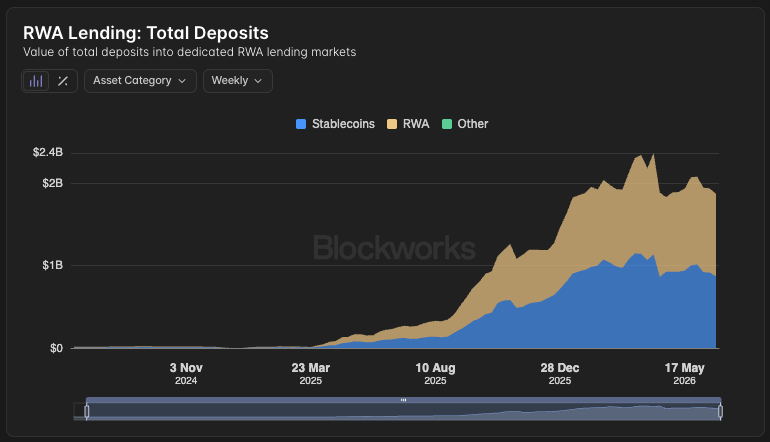Click the "10 Aug 2025" x-axis label
Screen dimensions: 770x442
[x=436, y=374]
